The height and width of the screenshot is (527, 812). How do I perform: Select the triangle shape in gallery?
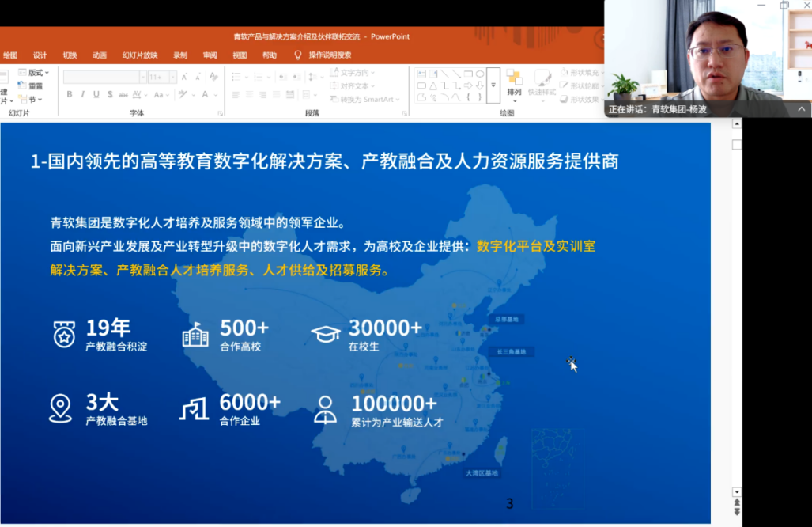[x=433, y=85]
